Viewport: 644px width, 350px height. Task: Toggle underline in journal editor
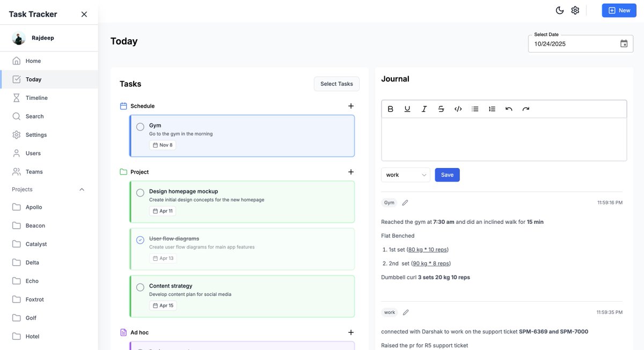pos(407,109)
